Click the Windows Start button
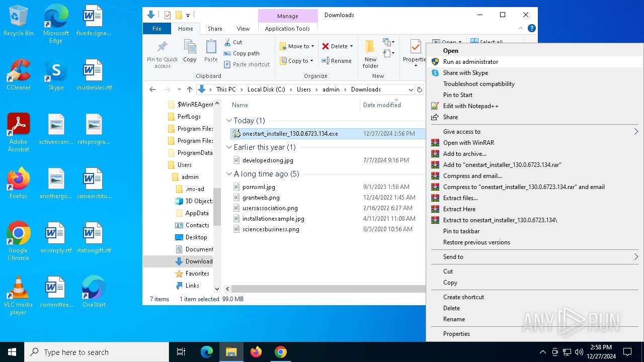The width and height of the screenshot is (644, 362). point(12,352)
